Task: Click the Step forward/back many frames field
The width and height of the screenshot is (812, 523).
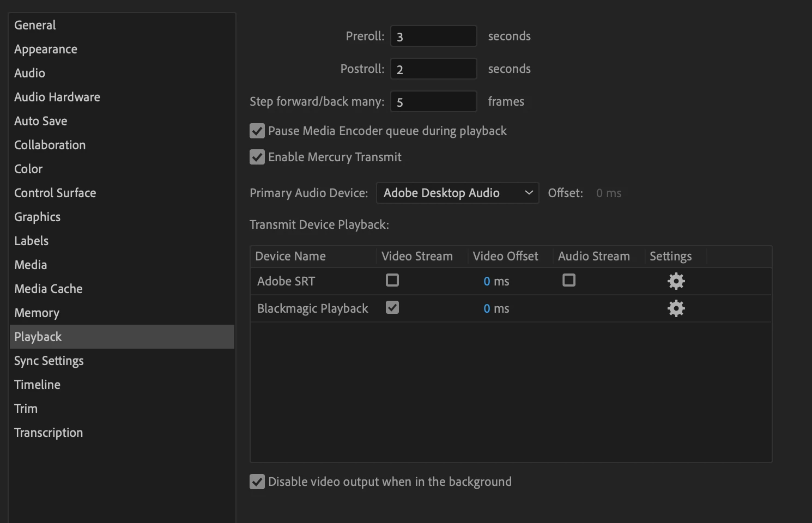Action: 433,102
